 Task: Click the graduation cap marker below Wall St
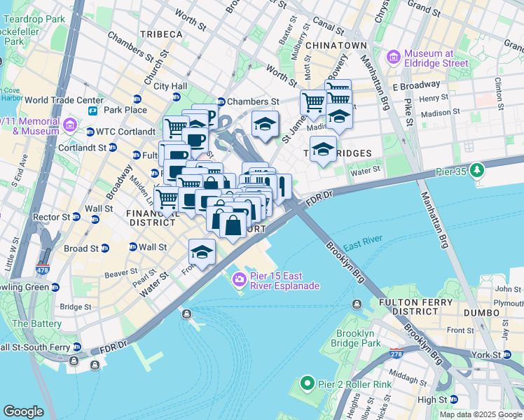click(x=202, y=253)
